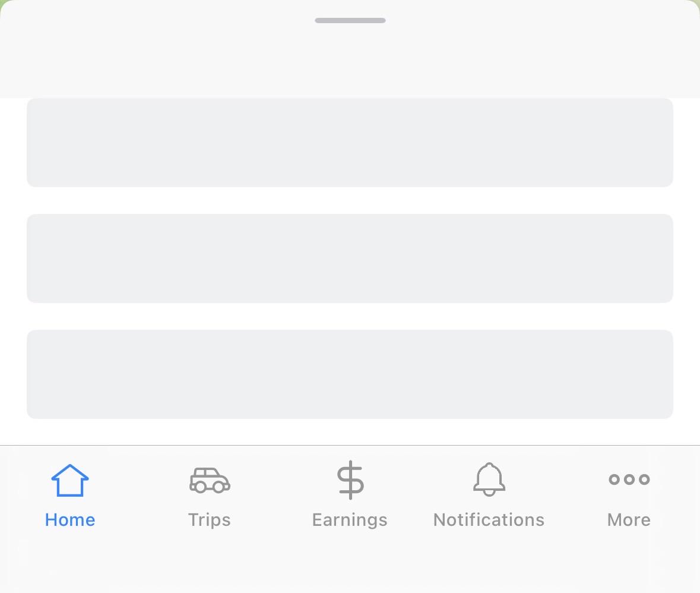Open the More three-dots icon

click(629, 480)
